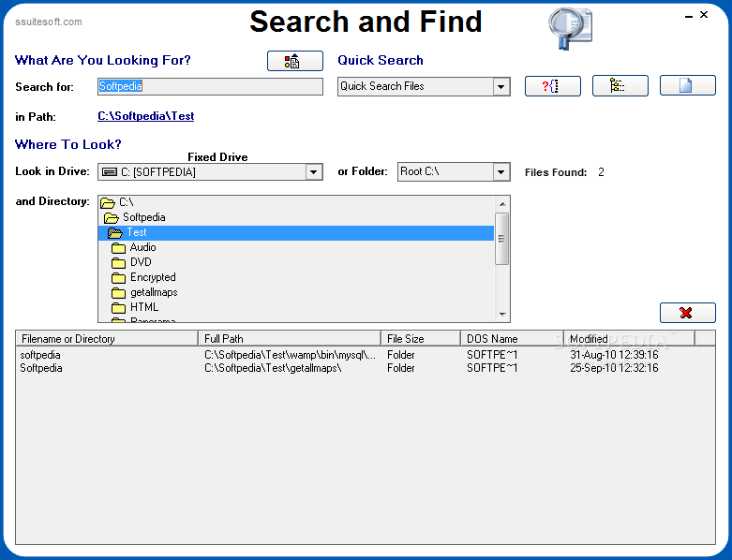Click the C:\Softpedia\Test\getallmaps\ path cell
This screenshot has height=560, width=732.
coord(273,368)
